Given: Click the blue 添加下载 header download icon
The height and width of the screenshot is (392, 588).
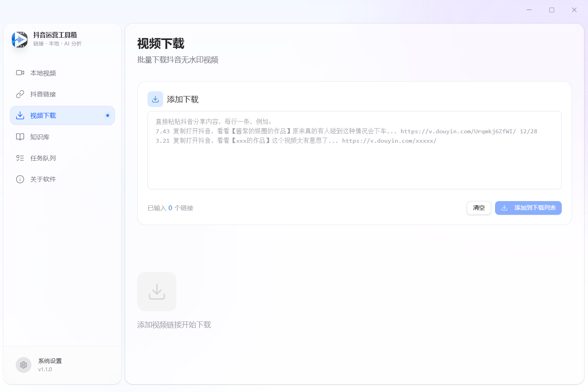Looking at the screenshot, I should [155, 99].
